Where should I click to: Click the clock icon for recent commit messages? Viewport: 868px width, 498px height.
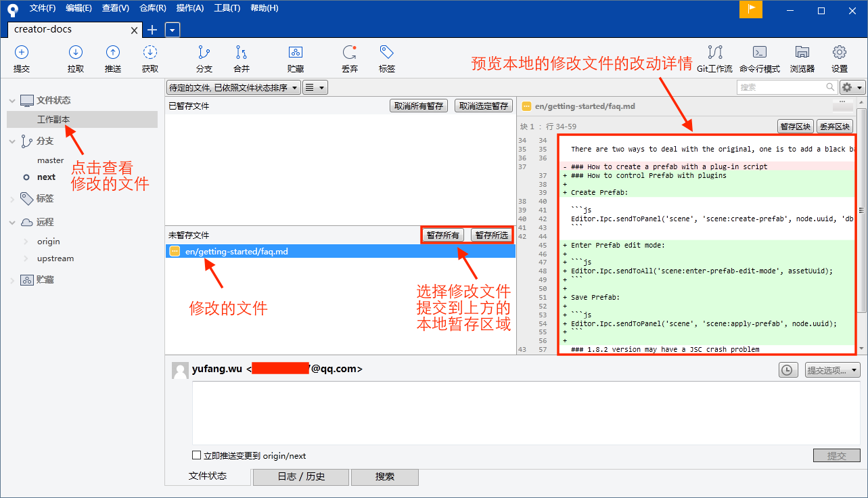[x=787, y=370]
